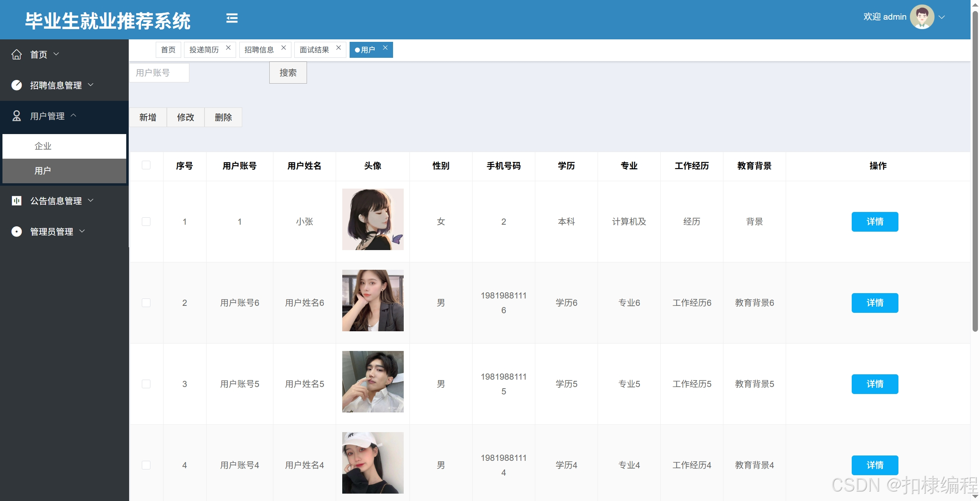Image resolution: width=980 pixels, height=501 pixels.
Task: Switch to the 招聘信息 tab
Action: [259, 50]
